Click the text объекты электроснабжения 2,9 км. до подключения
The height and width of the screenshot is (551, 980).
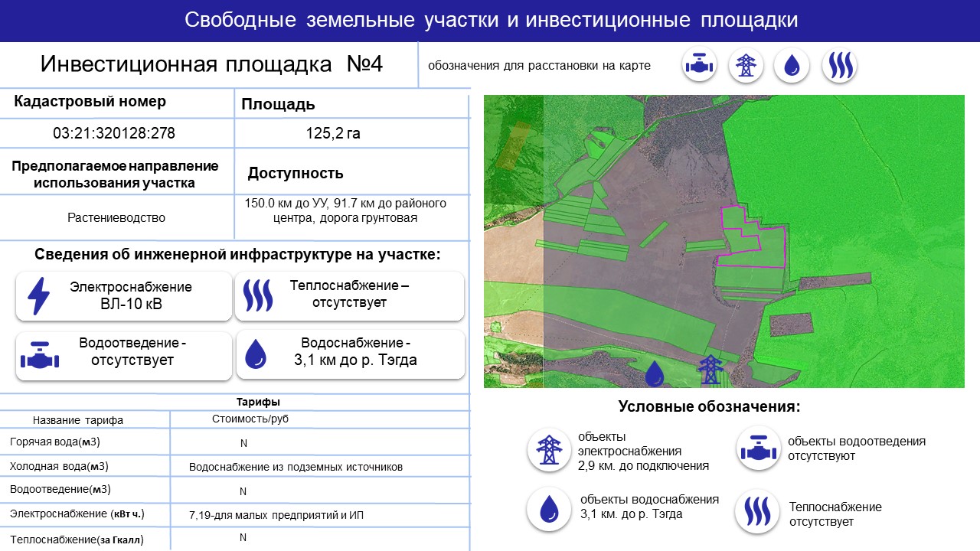643,452
